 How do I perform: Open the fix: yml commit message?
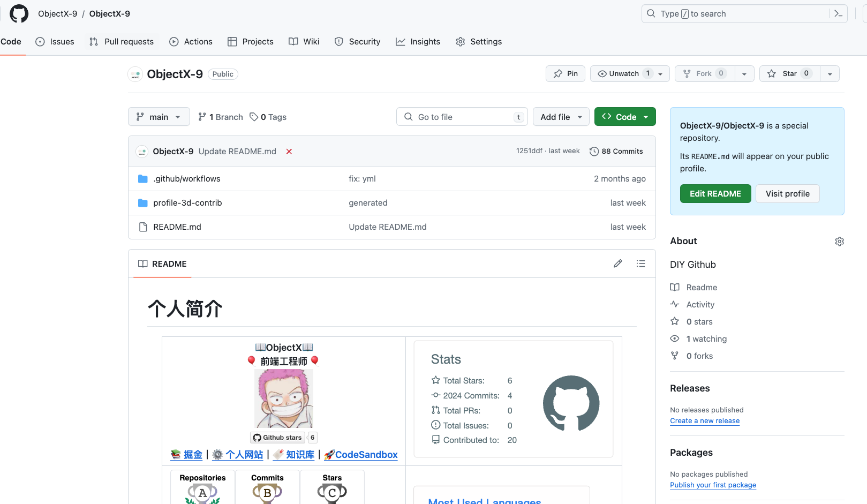pyautogui.click(x=363, y=179)
